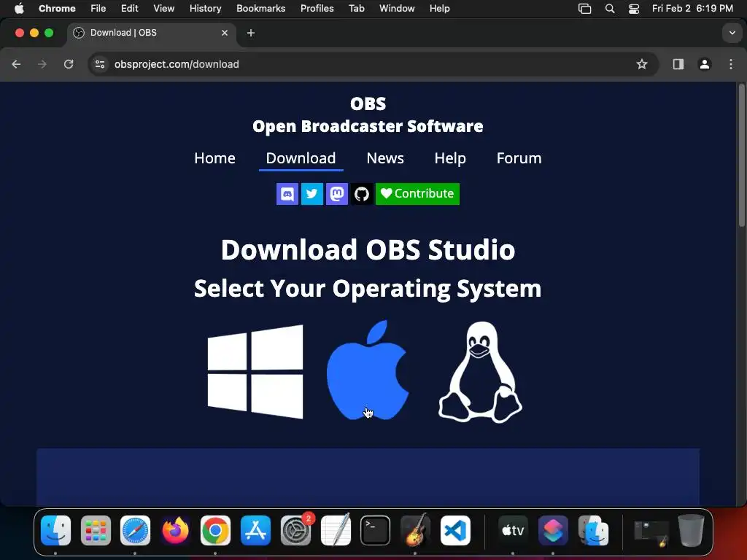Open the Apple menu
Viewport: 747px width, 560px height.
pyautogui.click(x=19, y=9)
